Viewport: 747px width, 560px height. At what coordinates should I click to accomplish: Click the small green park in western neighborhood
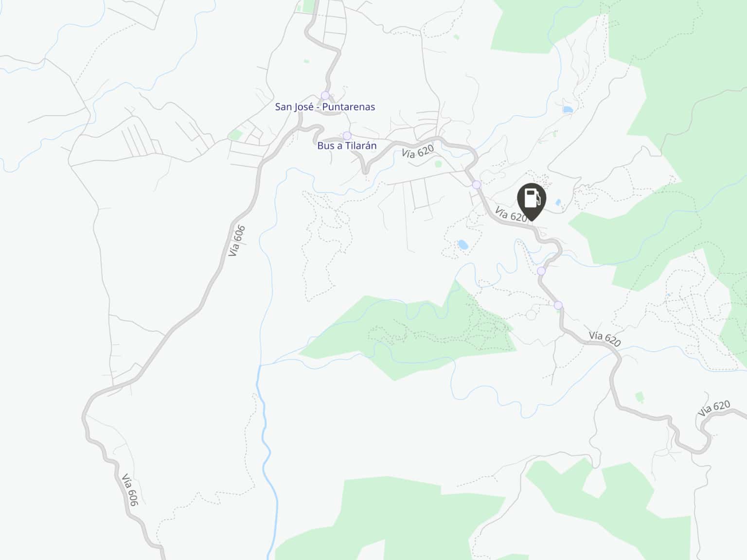(x=235, y=135)
